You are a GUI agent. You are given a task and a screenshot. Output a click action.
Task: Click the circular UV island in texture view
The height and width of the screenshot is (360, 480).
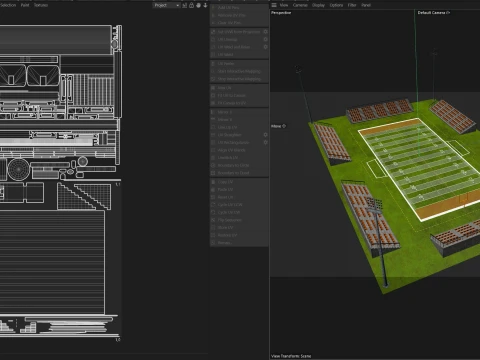point(19,169)
